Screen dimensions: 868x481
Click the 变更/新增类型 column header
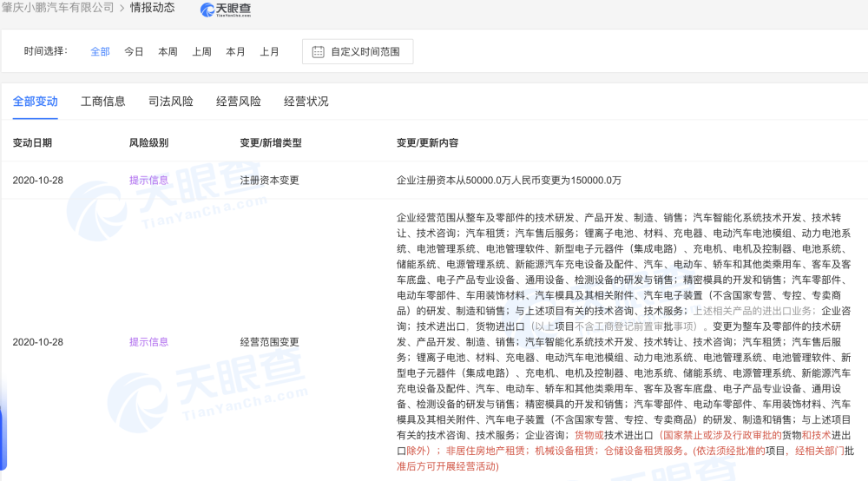[x=271, y=142]
